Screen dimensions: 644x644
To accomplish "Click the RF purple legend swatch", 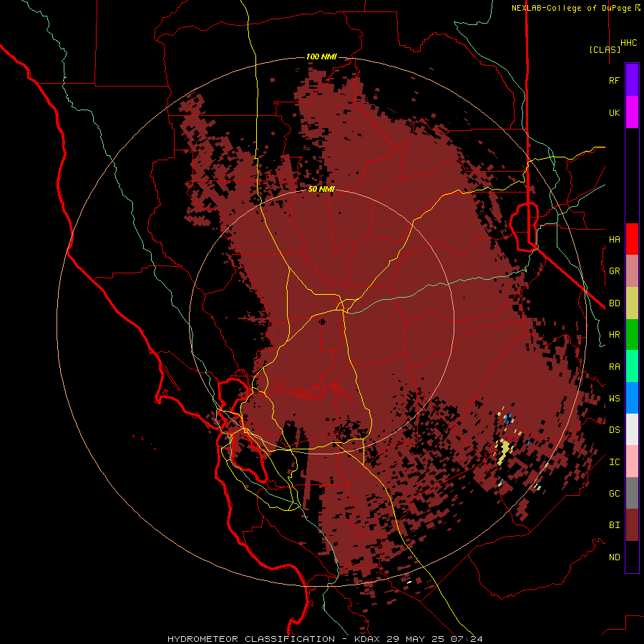I will click(x=632, y=80).
